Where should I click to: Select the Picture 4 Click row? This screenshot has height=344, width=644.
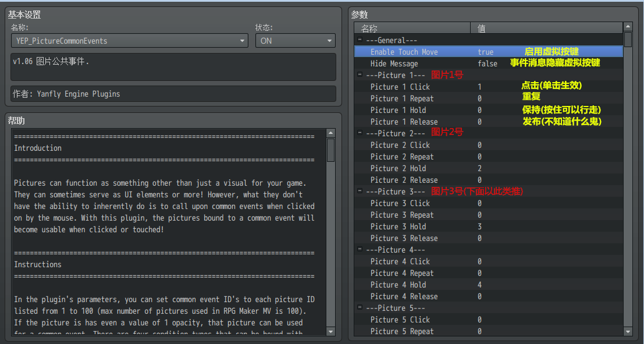coord(489,261)
